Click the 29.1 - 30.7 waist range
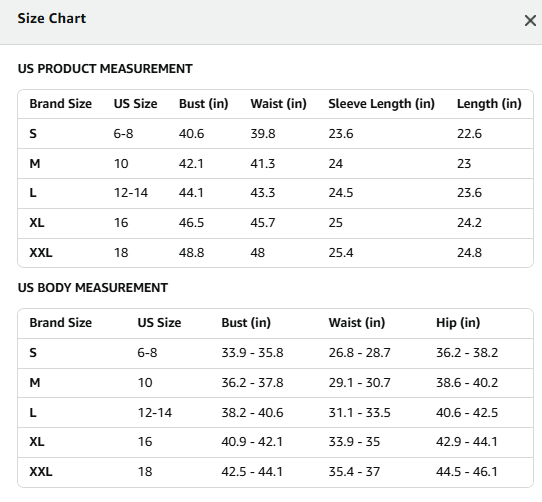Image resolution: width=542 pixels, height=502 pixels. coord(359,383)
